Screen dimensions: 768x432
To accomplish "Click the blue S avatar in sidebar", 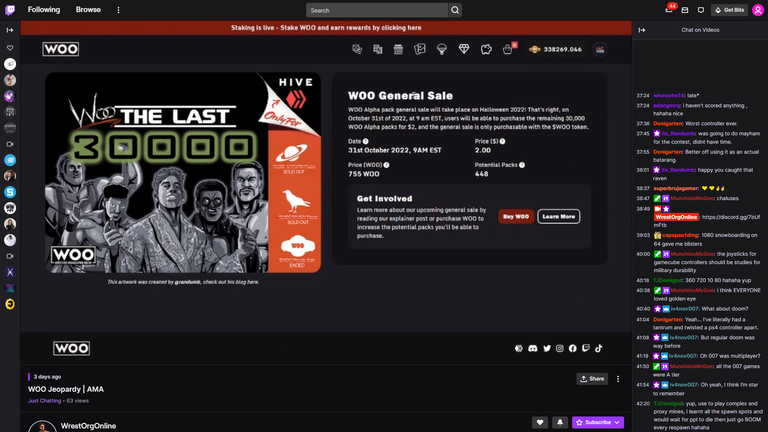I will pos(10,192).
